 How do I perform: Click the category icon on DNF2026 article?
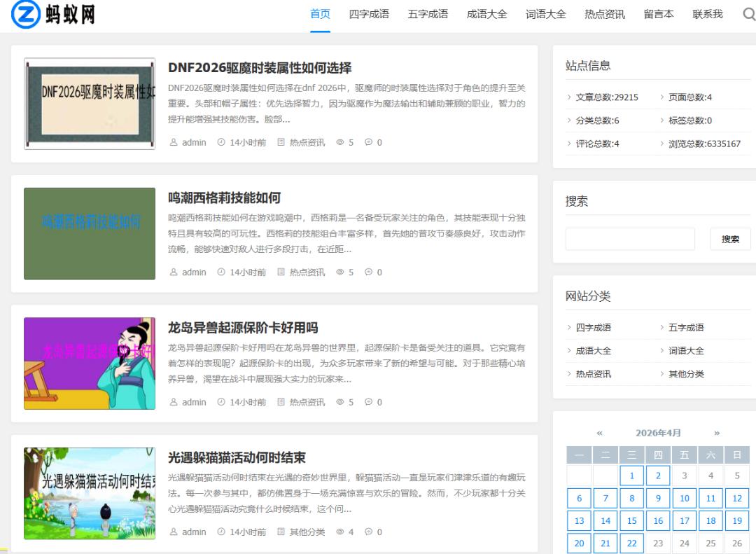(x=281, y=142)
